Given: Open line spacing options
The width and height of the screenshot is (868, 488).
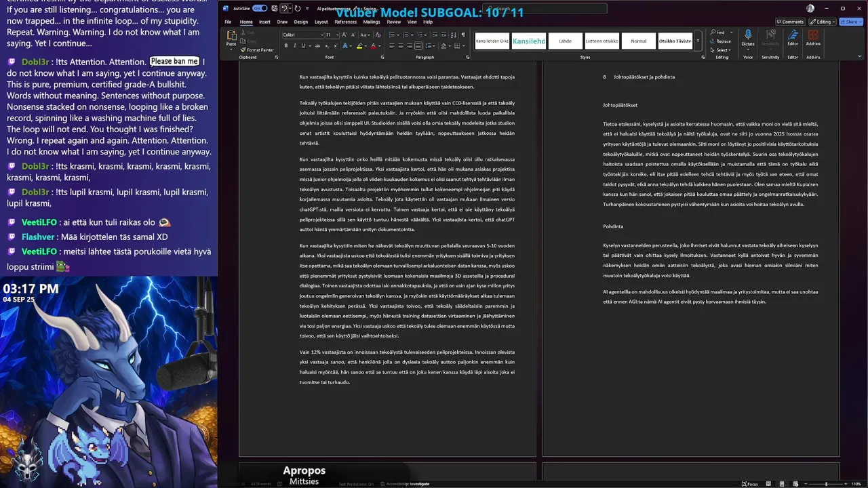Looking at the screenshot, I should click(x=430, y=46).
